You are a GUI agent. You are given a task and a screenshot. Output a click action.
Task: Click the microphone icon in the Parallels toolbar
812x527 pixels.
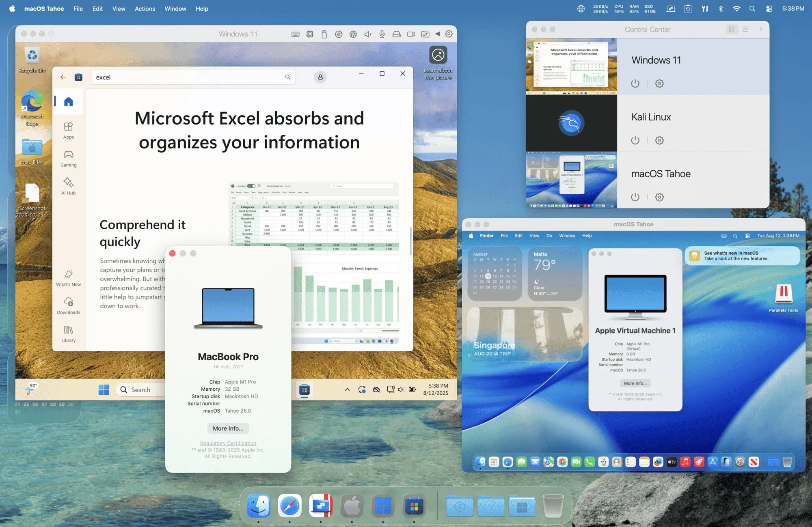[382, 34]
